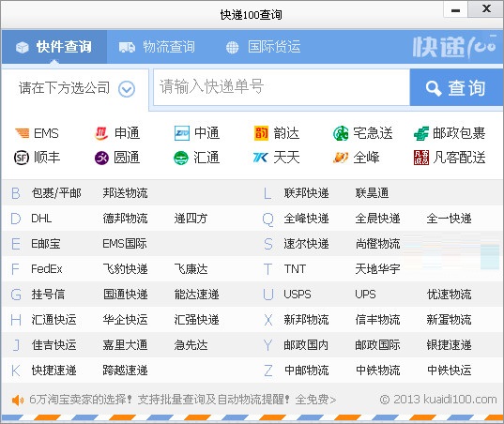The image size is (504, 424).
Task: Click the magnifier icon in the search button
Action: 434,88
